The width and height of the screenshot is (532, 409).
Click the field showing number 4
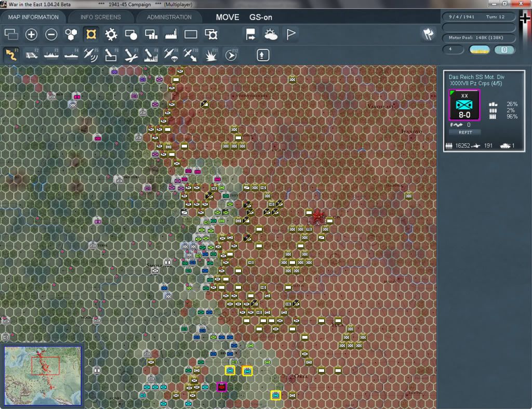pos(453,49)
